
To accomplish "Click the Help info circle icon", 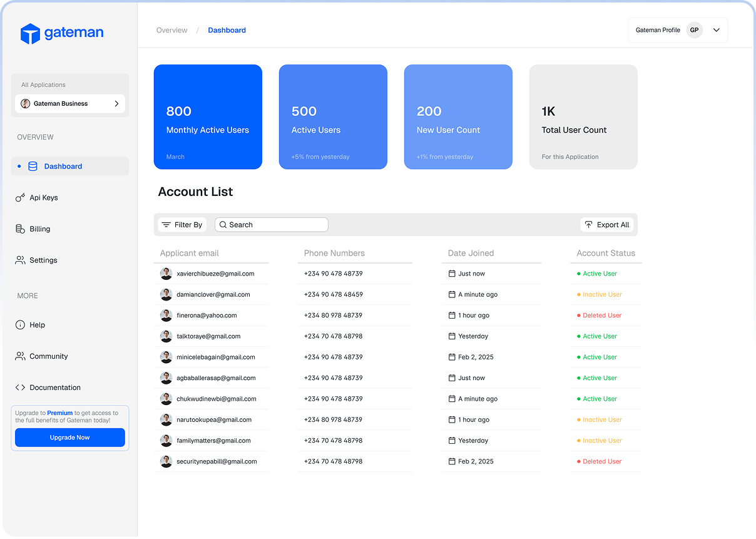I will pos(20,325).
